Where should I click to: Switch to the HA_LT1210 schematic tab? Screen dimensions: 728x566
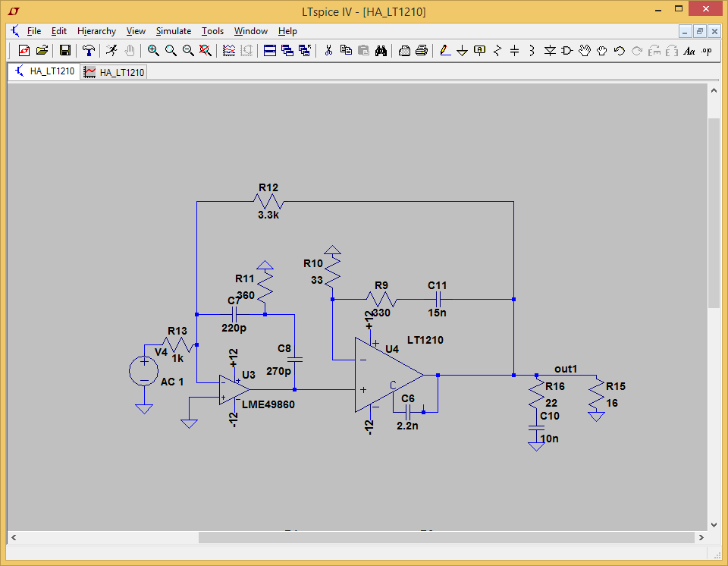coord(44,71)
